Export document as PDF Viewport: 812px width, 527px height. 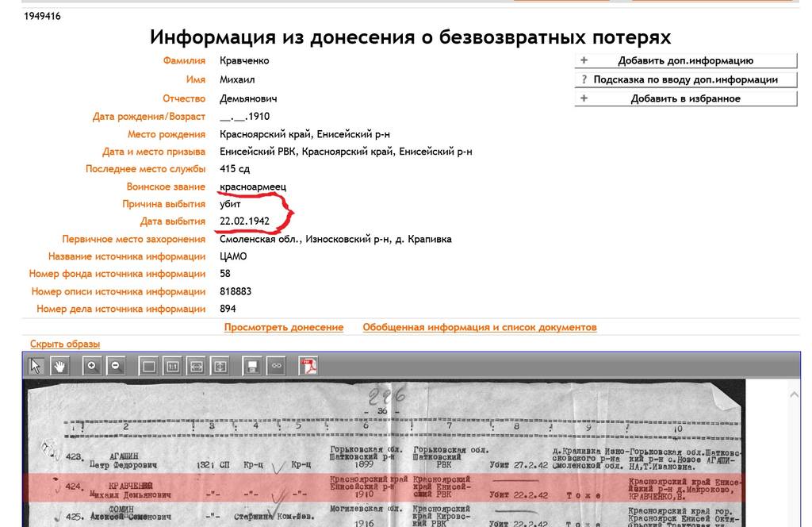(308, 367)
